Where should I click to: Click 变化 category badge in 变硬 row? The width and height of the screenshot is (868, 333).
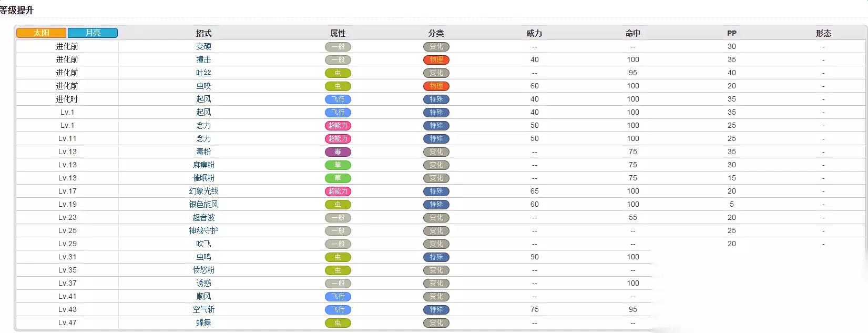(x=436, y=46)
